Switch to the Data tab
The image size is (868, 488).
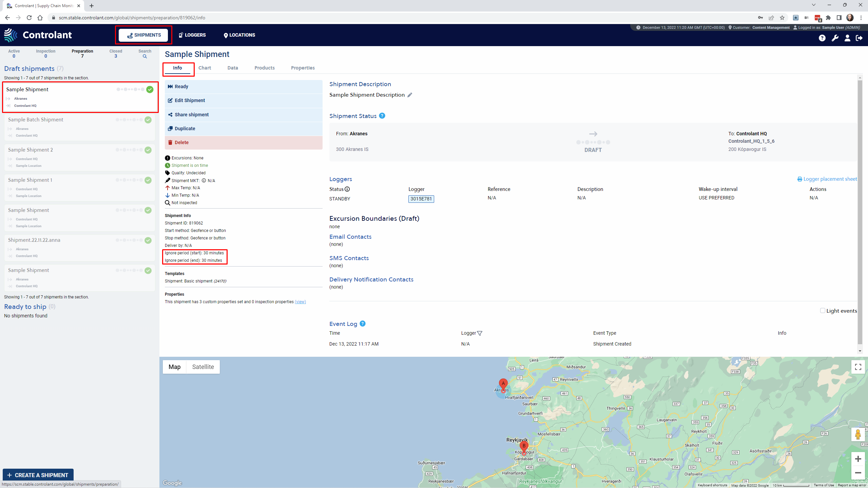pyautogui.click(x=232, y=68)
